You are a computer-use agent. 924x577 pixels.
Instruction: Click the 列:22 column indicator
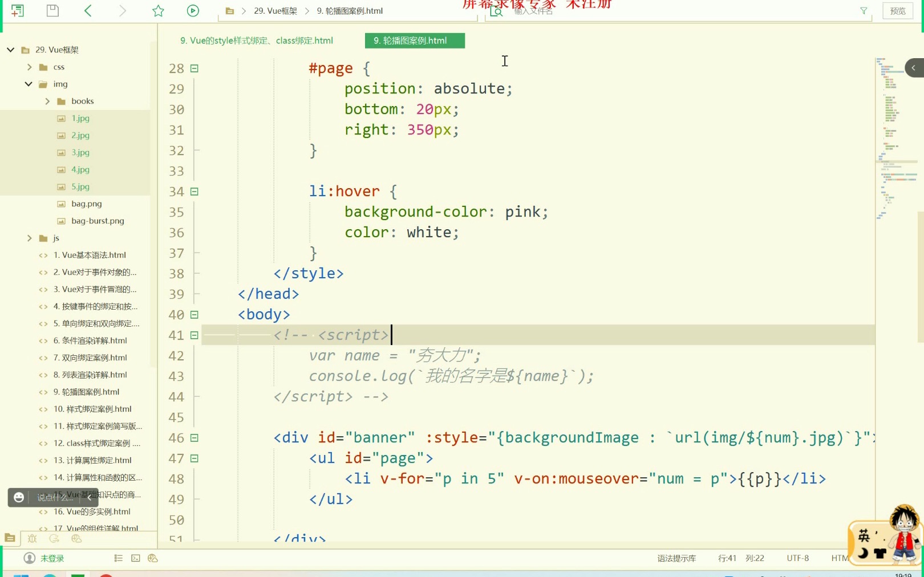point(755,558)
